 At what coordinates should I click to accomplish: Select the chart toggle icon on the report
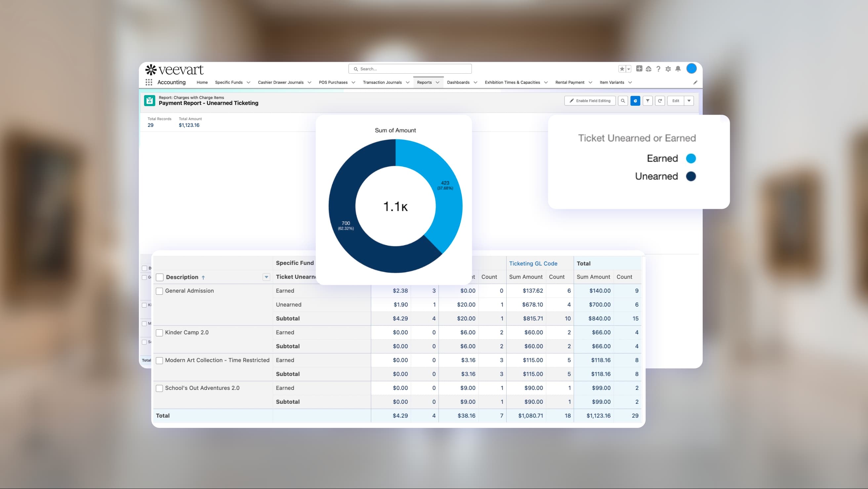click(635, 101)
